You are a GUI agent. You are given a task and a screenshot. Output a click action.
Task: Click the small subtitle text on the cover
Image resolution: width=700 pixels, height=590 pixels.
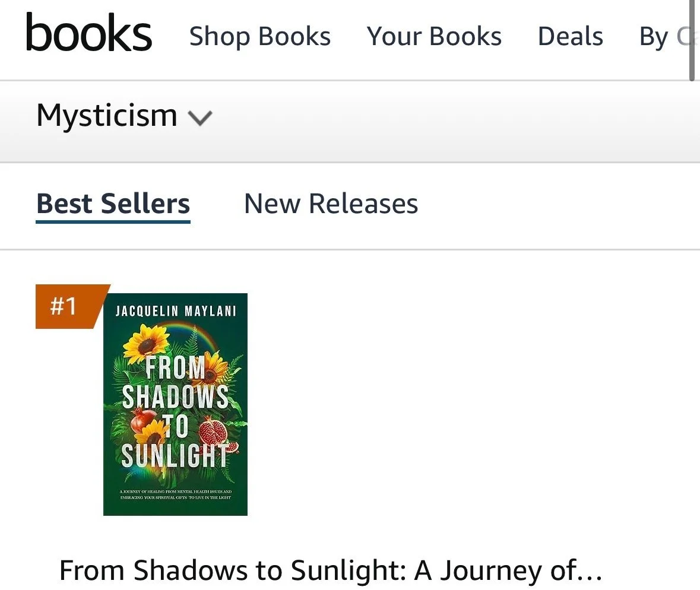[175, 494]
